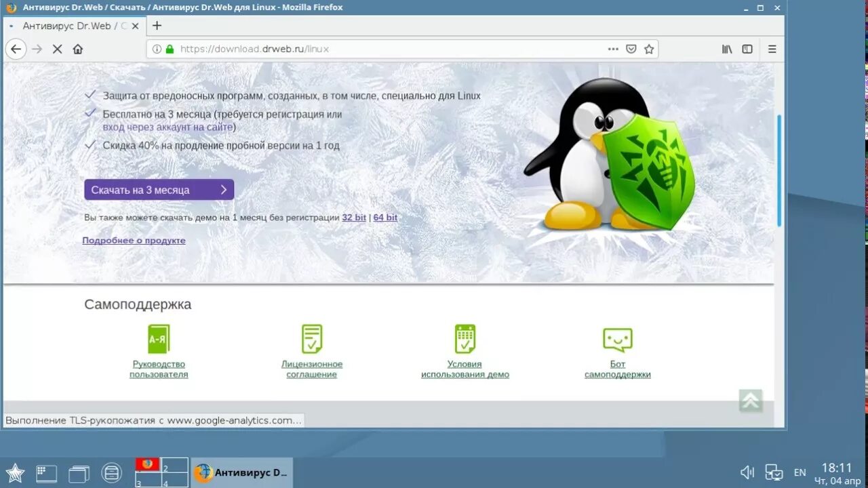This screenshot has width=868, height=488.
Task: Click the show desktop taskbar icon
Action: click(x=47, y=472)
